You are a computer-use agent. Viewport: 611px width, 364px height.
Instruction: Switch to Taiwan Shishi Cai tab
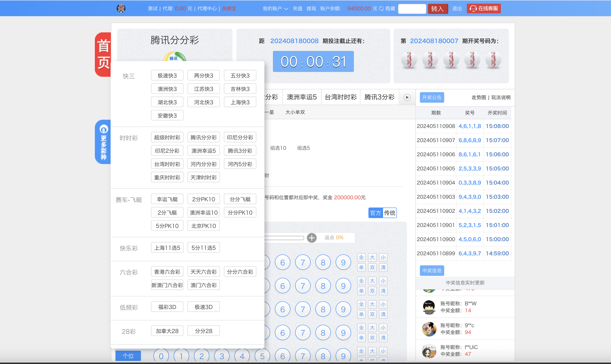click(340, 97)
